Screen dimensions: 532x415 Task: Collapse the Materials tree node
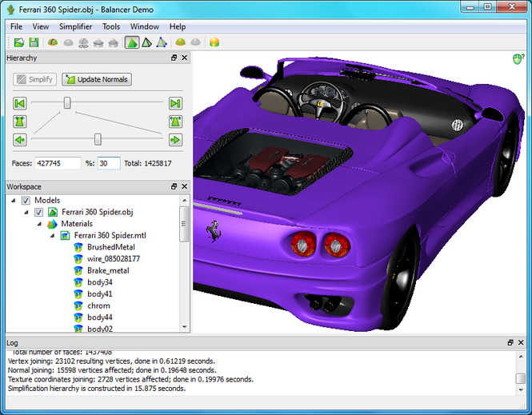pyautogui.click(x=39, y=224)
